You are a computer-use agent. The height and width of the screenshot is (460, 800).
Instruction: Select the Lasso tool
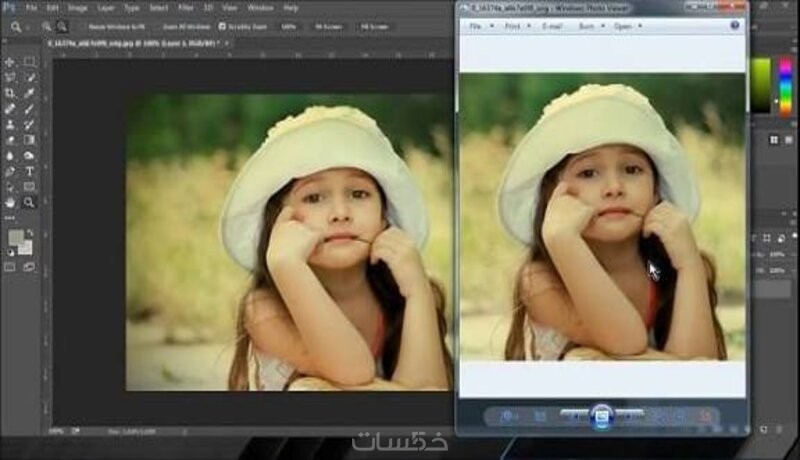[x=10, y=78]
